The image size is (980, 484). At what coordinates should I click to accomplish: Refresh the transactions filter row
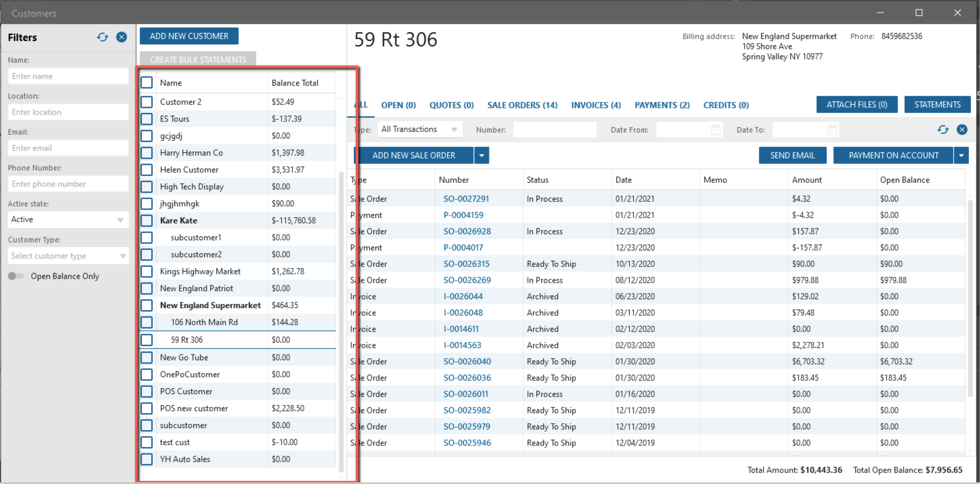[x=943, y=130]
